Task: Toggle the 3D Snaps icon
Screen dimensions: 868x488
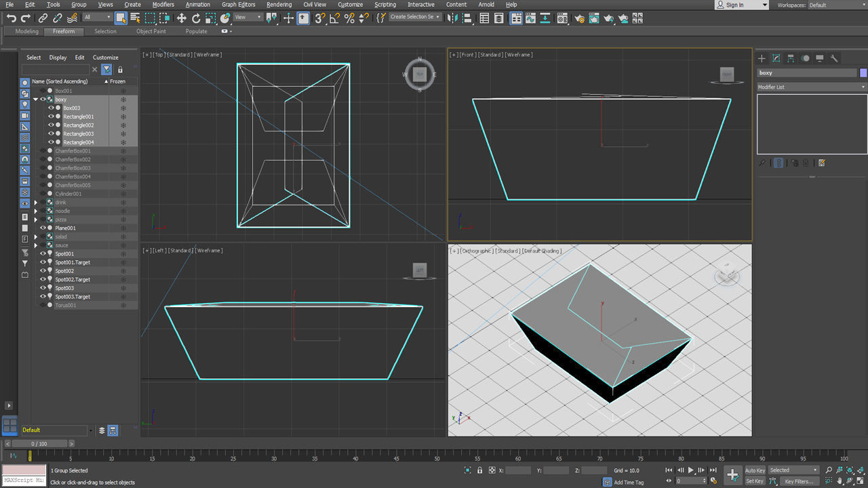Action: point(320,18)
